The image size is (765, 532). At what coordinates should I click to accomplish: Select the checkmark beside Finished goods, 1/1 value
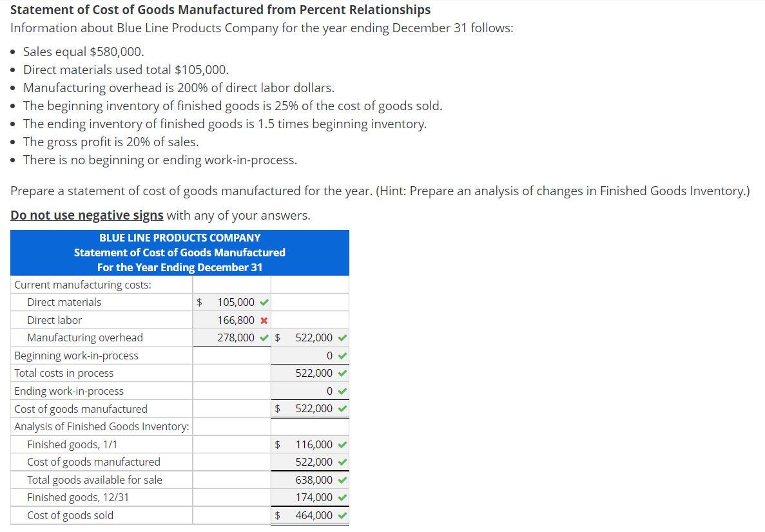point(341,444)
